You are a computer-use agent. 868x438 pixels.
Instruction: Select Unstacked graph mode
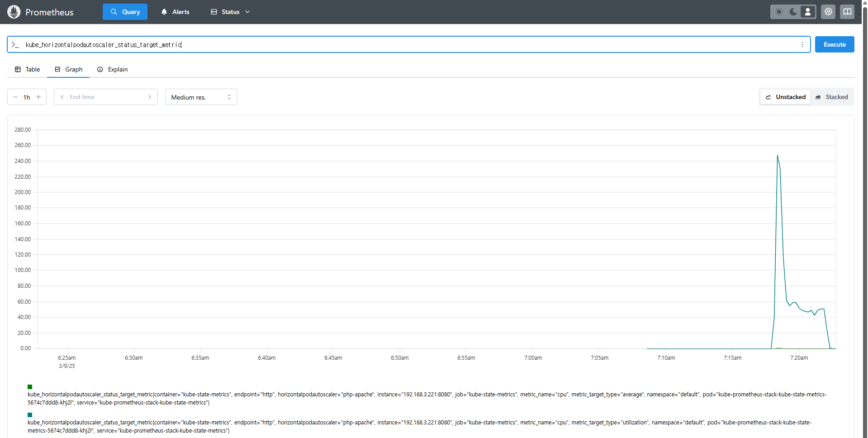tap(785, 97)
